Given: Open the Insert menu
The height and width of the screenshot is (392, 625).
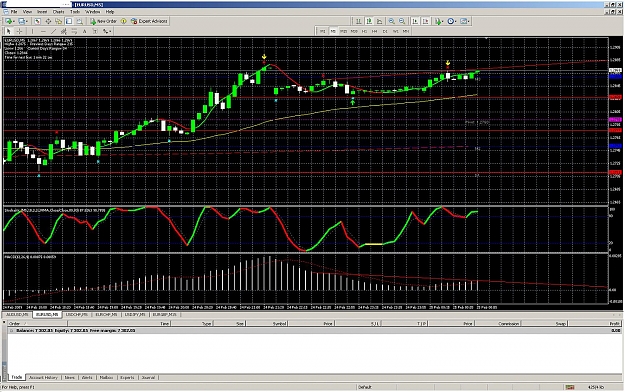Looking at the screenshot, I should tap(42, 12).
